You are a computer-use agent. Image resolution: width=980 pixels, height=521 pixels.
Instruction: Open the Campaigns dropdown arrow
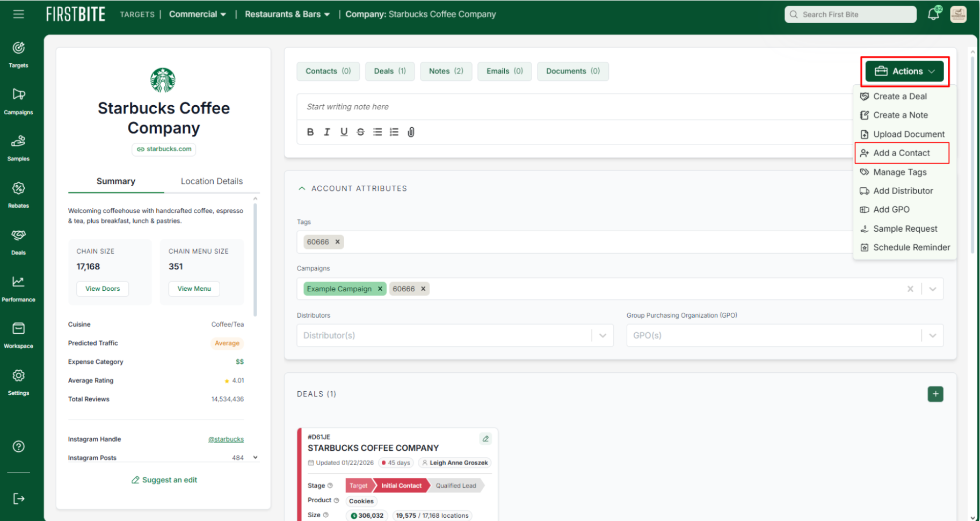(x=933, y=289)
